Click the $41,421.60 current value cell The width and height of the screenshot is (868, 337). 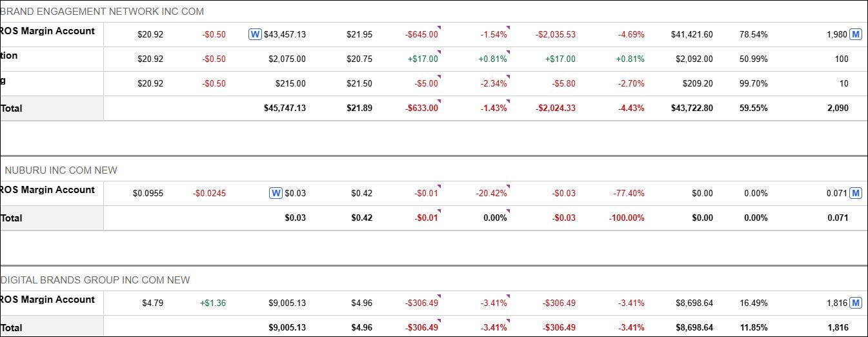pos(692,34)
